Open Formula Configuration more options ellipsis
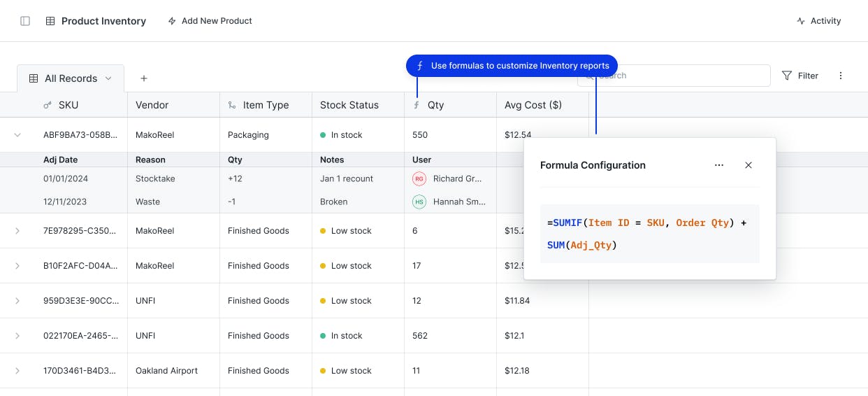 (x=719, y=165)
